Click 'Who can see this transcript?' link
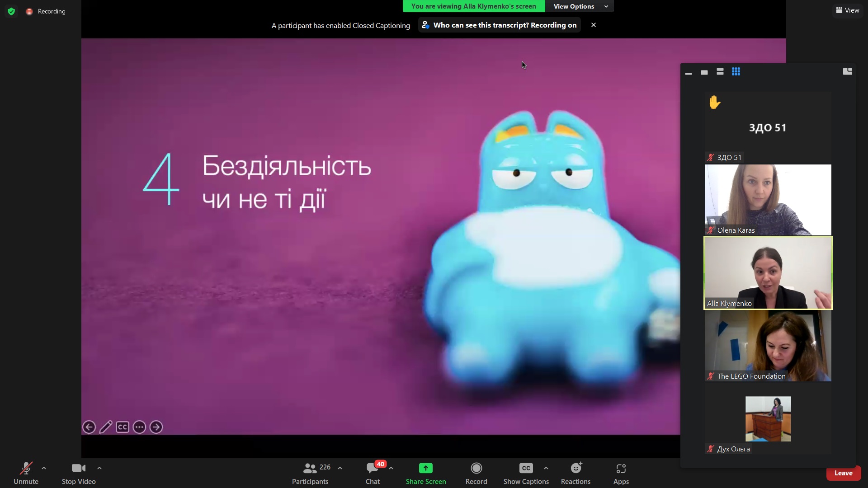868x488 pixels. point(481,25)
